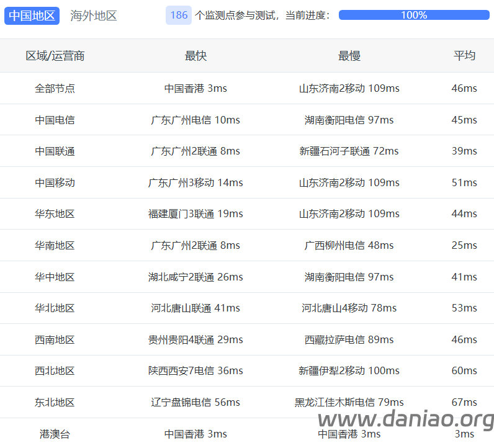The image size is (494, 448).
Task: Click 广东广州电信 10ms cell
Action: pos(195,120)
